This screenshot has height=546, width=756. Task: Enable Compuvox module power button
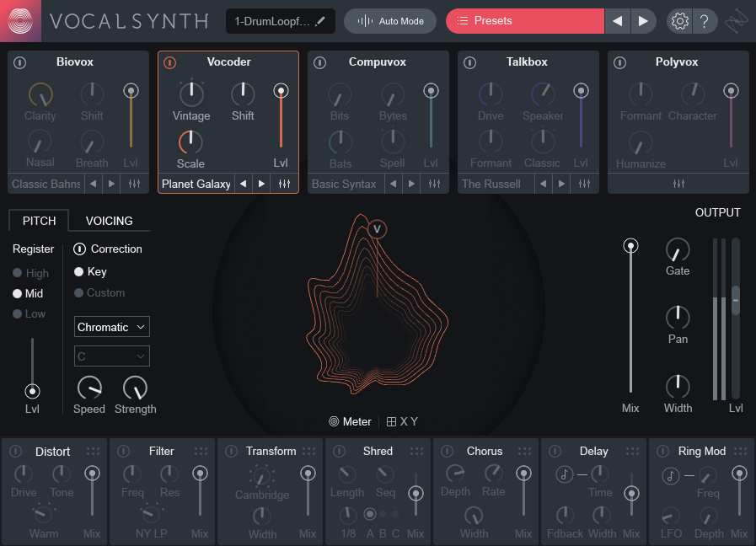click(x=319, y=62)
